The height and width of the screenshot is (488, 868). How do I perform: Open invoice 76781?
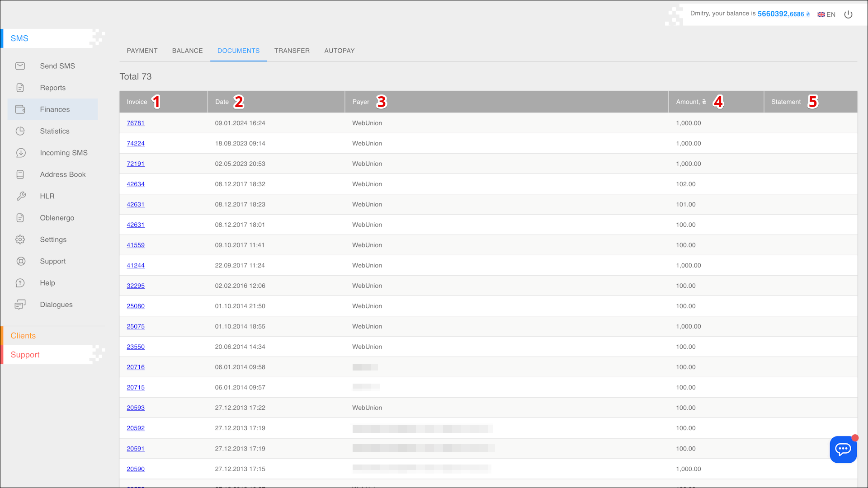tap(136, 123)
